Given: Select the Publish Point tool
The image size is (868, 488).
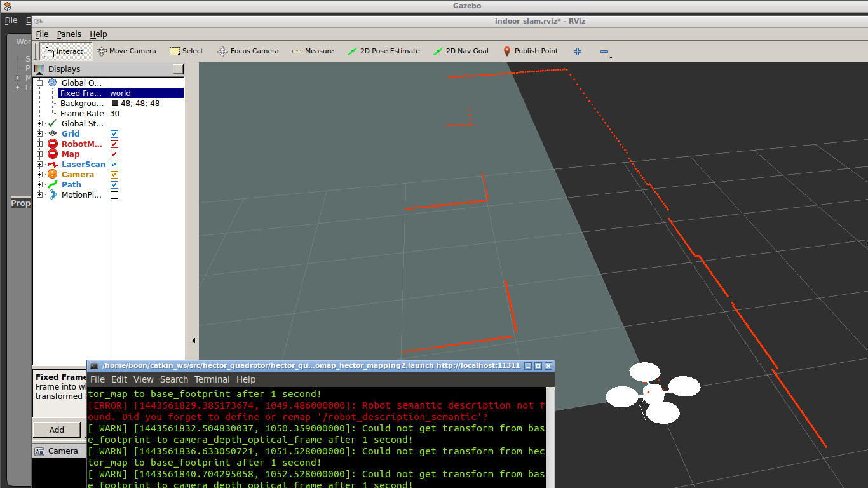Looking at the screenshot, I should [x=530, y=51].
